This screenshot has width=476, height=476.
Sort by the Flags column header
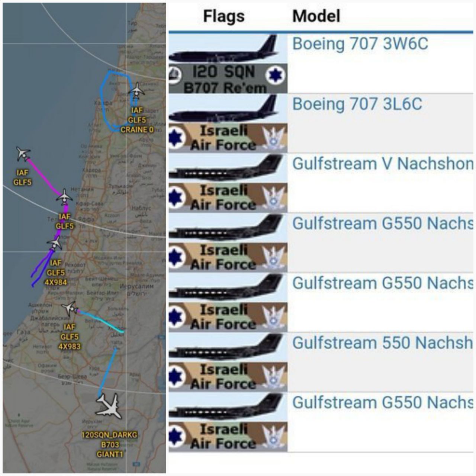(x=224, y=16)
